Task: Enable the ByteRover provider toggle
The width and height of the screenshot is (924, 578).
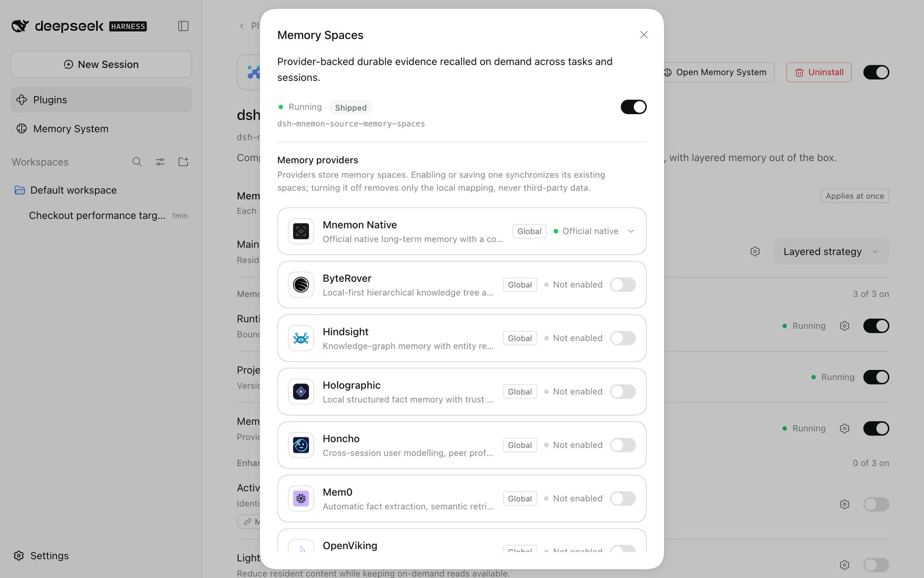Action: (x=623, y=285)
